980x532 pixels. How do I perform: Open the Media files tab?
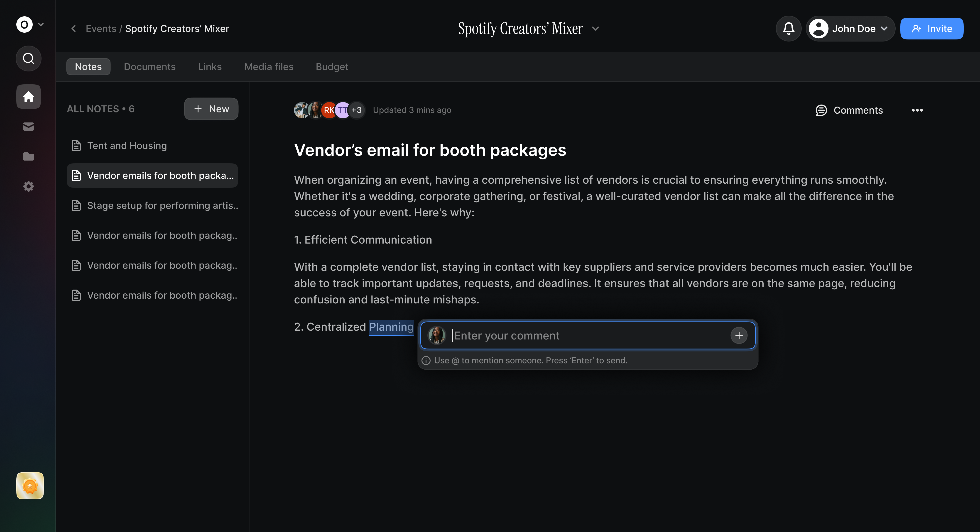point(269,66)
